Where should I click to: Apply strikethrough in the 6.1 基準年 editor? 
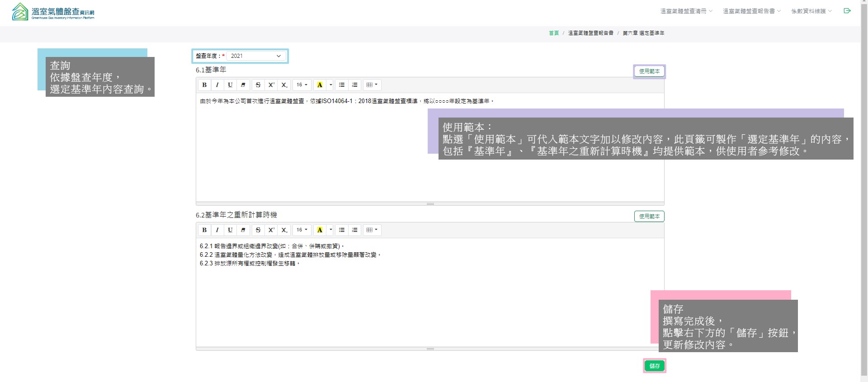point(258,85)
